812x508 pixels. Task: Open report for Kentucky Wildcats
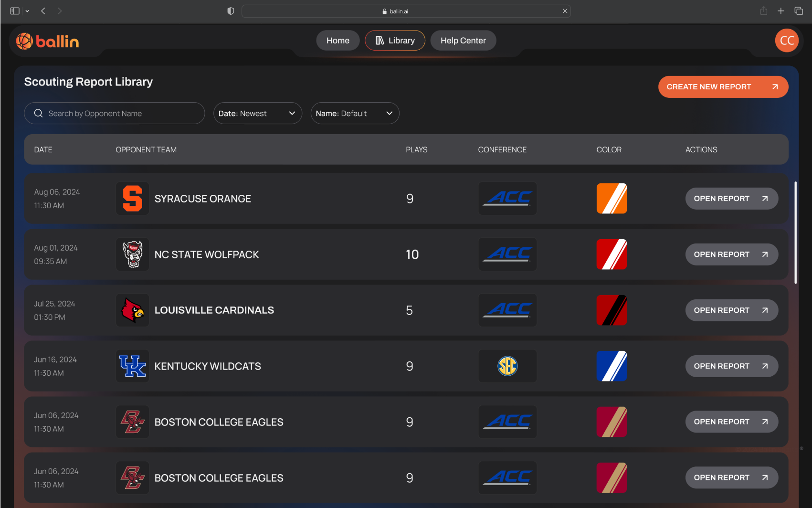point(732,366)
